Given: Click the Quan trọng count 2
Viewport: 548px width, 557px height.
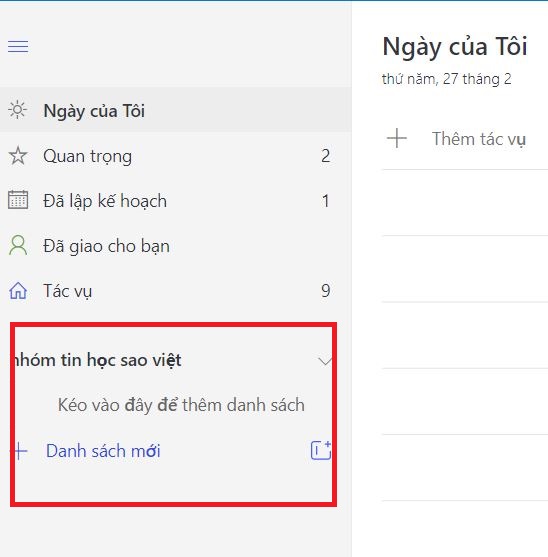Looking at the screenshot, I should (x=326, y=156).
